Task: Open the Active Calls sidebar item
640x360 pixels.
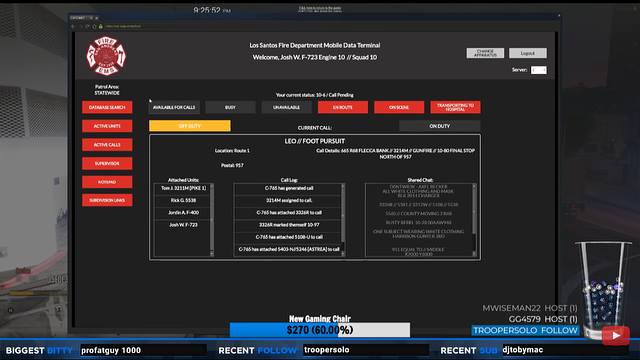Action: click(107, 145)
